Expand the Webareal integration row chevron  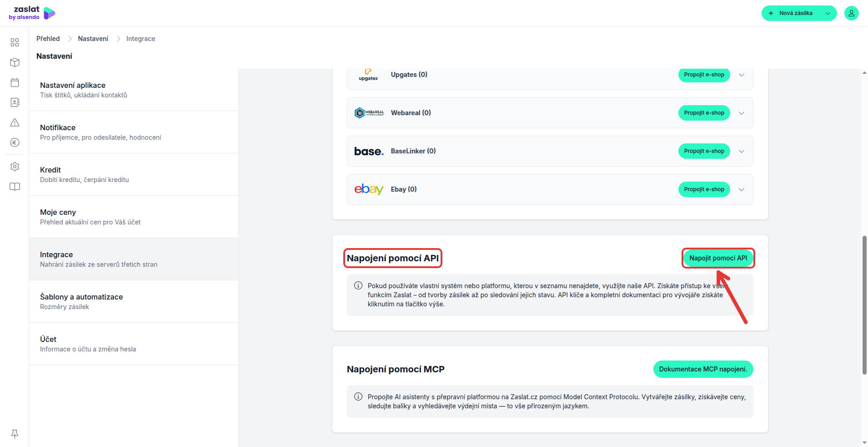[x=742, y=113]
